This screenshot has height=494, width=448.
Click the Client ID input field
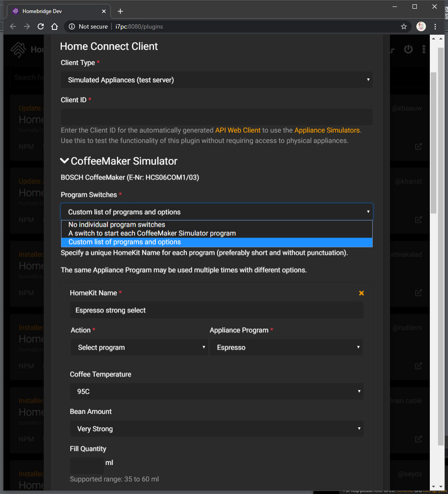coord(216,117)
